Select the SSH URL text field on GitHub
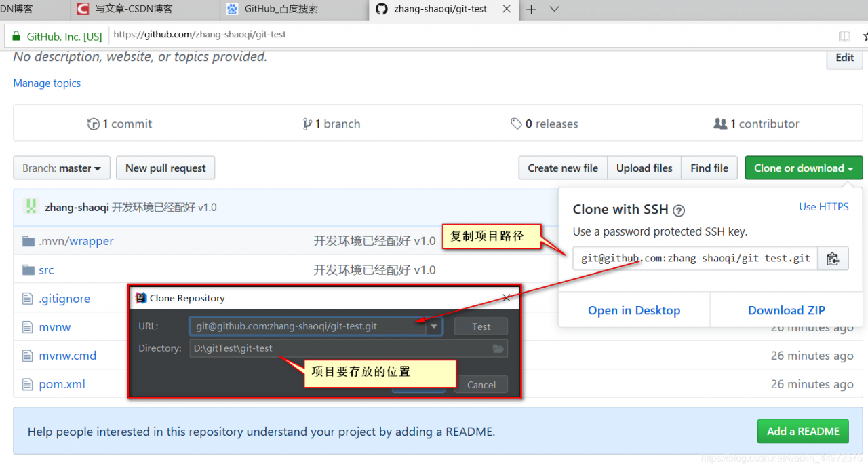868x469 pixels. coord(695,259)
